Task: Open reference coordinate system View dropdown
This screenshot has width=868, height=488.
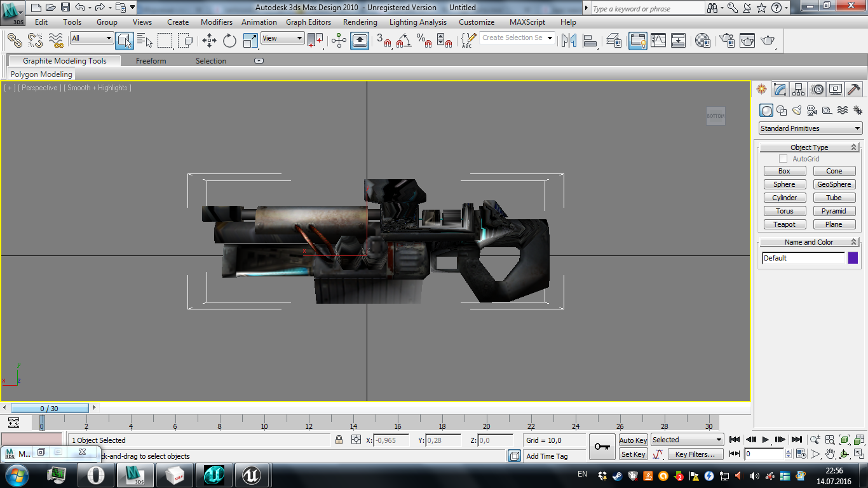Action: 282,38
